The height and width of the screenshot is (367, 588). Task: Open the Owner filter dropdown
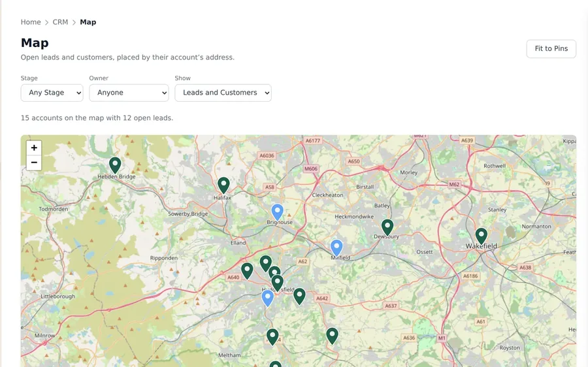pyautogui.click(x=129, y=93)
